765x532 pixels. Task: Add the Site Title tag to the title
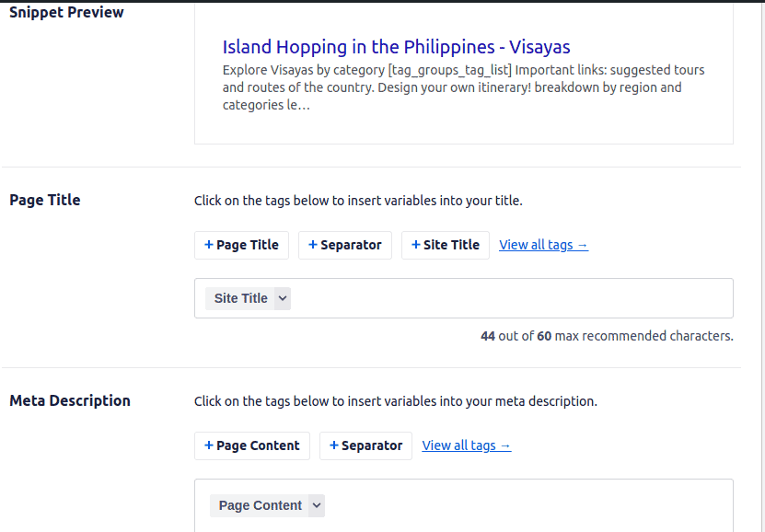point(446,245)
